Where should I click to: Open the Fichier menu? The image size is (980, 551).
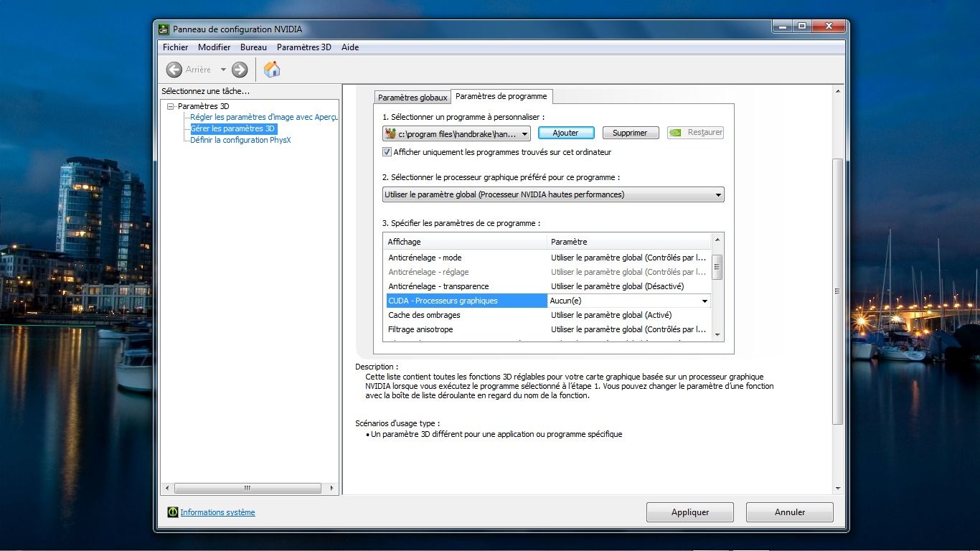click(175, 47)
